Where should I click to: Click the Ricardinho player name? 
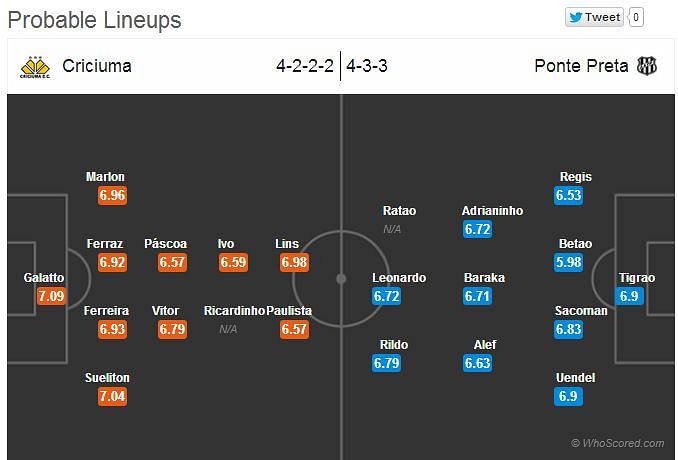pyautogui.click(x=234, y=311)
